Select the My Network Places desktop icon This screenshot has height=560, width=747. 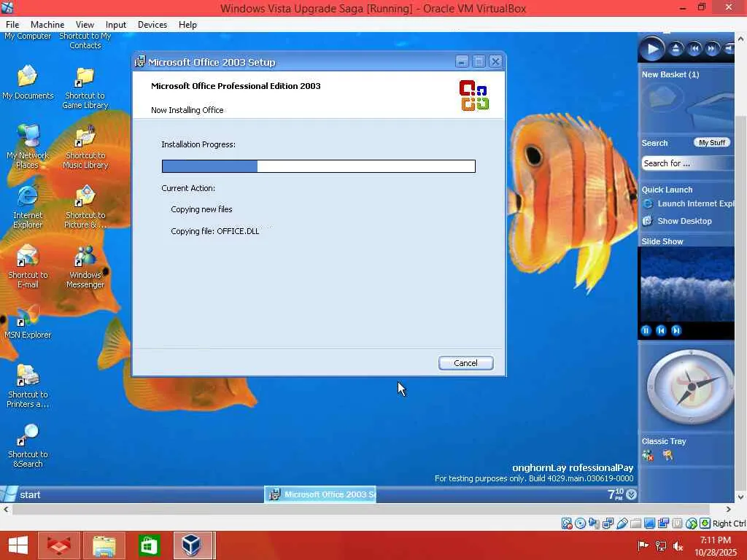pyautogui.click(x=28, y=147)
